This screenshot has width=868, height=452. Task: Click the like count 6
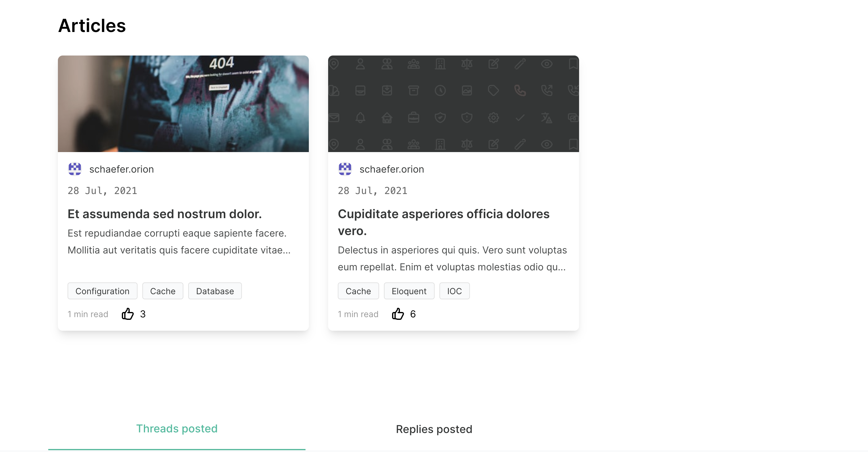point(413,314)
